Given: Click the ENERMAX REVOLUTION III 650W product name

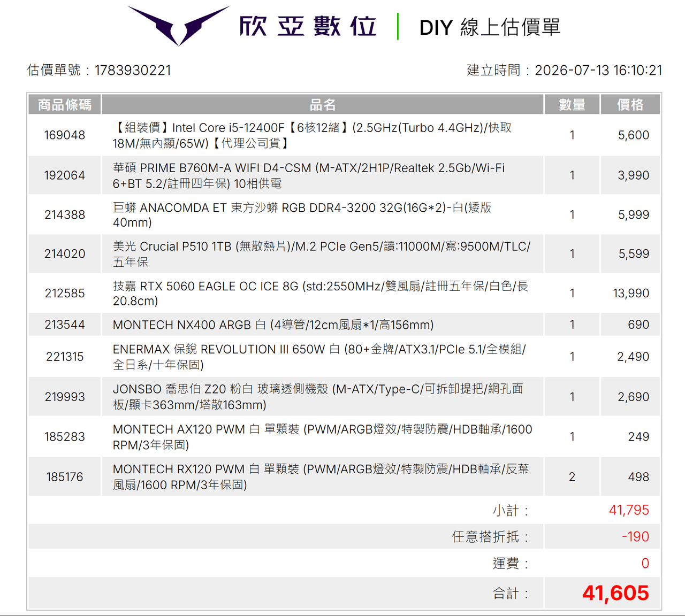Looking at the screenshot, I should pyautogui.click(x=319, y=357).
